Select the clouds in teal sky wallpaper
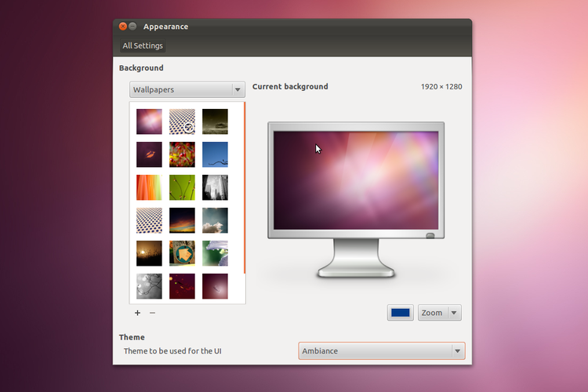 pyautogui.click(x=215, y=220)
